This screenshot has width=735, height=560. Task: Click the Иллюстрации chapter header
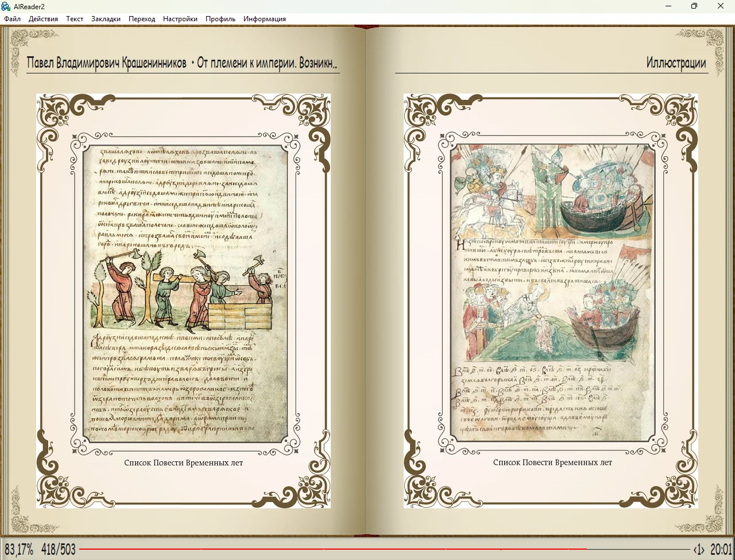tap(676, 63)
